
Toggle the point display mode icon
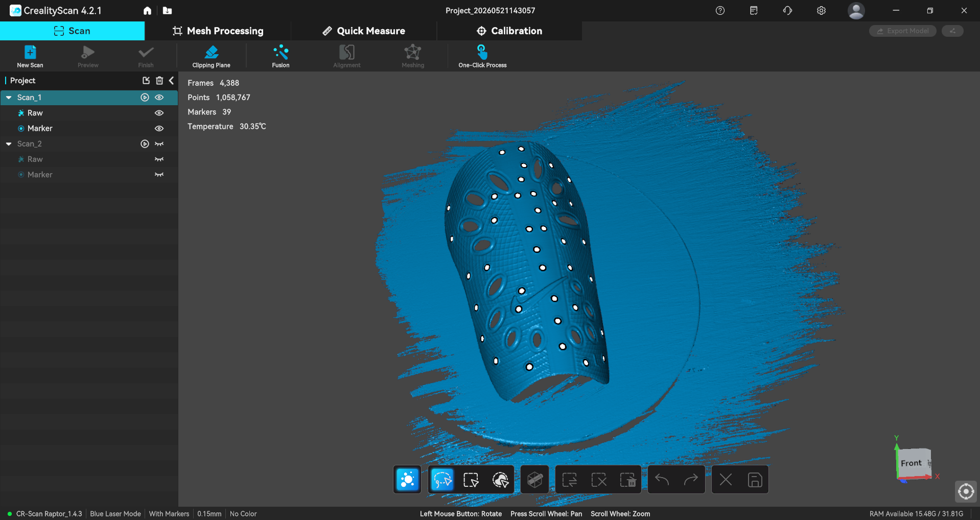pos(407,480)
